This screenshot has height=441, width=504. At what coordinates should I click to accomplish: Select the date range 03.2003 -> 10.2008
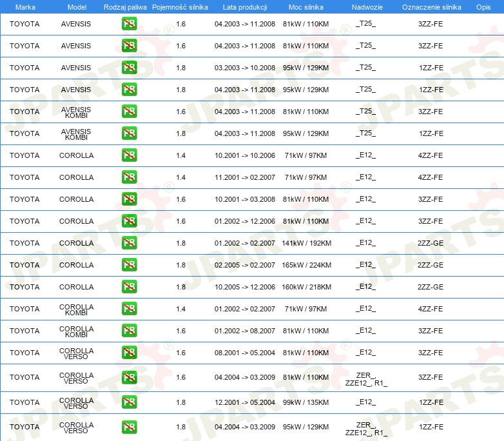pyautogui.click(x=245, y=68)
